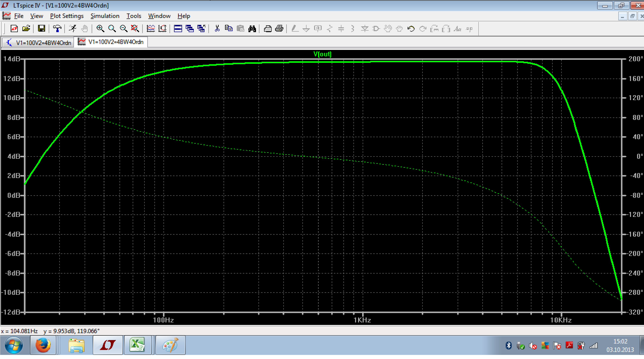This screenshot has height=359, width=644.
Task: Click the open-hand Drag tool icon
Action: click(399, 28)
